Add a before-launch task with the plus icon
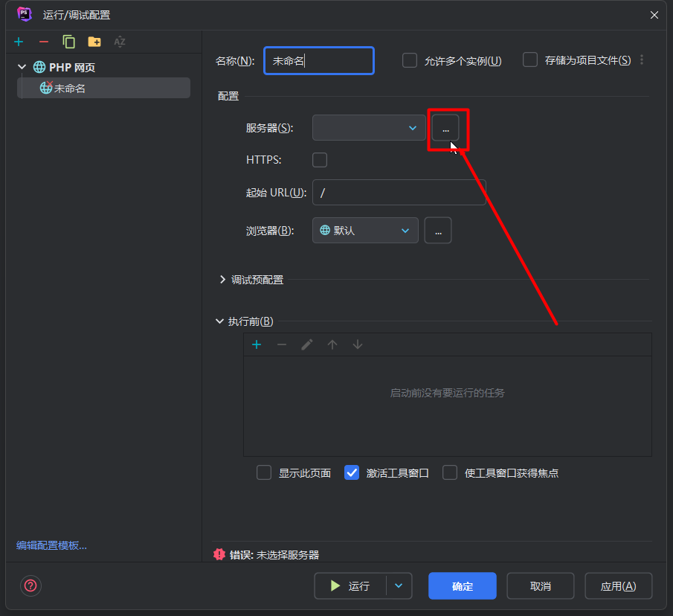 click(257, 344)
